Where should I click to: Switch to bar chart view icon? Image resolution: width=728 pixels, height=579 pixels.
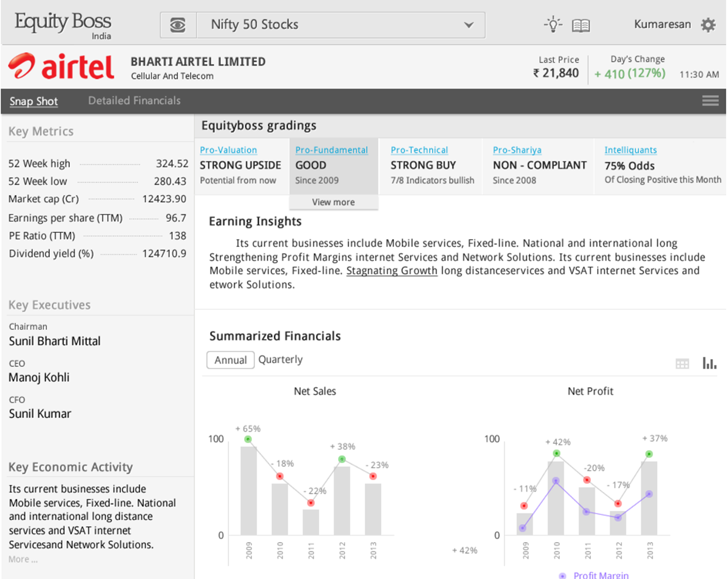tap(709, 363)
